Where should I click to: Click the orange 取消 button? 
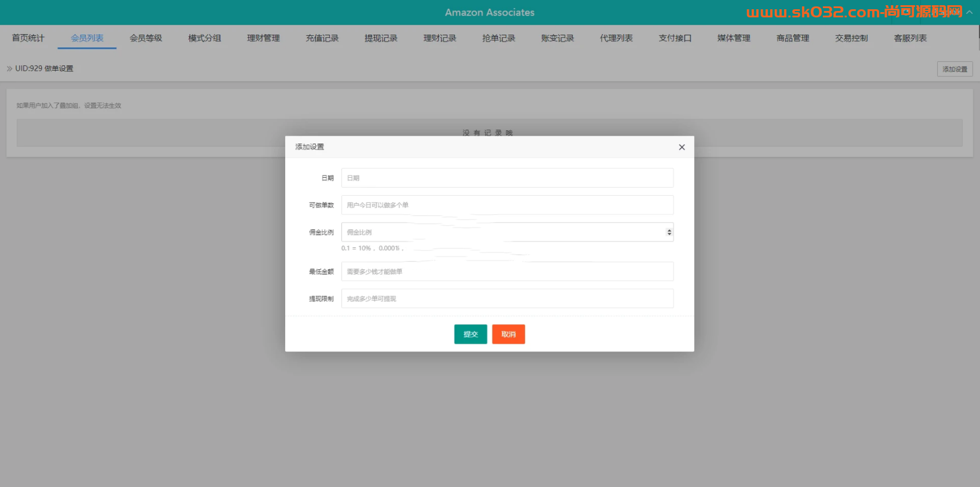pos(508,334)
